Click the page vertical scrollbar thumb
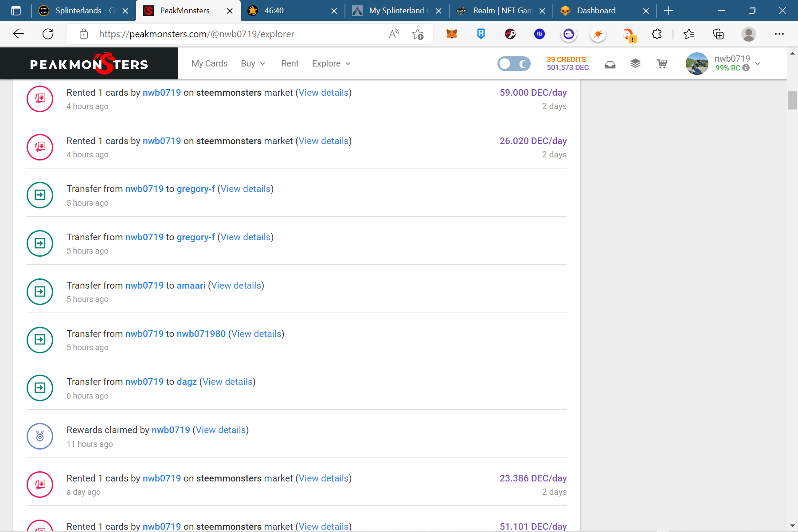 point(792,100)
